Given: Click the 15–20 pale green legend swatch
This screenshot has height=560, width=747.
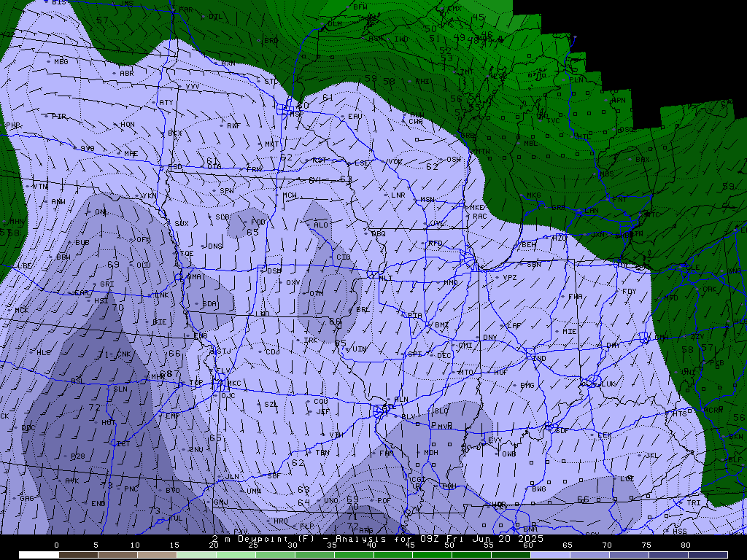Looking at the screenshot, I should click(x=196, y=555).
